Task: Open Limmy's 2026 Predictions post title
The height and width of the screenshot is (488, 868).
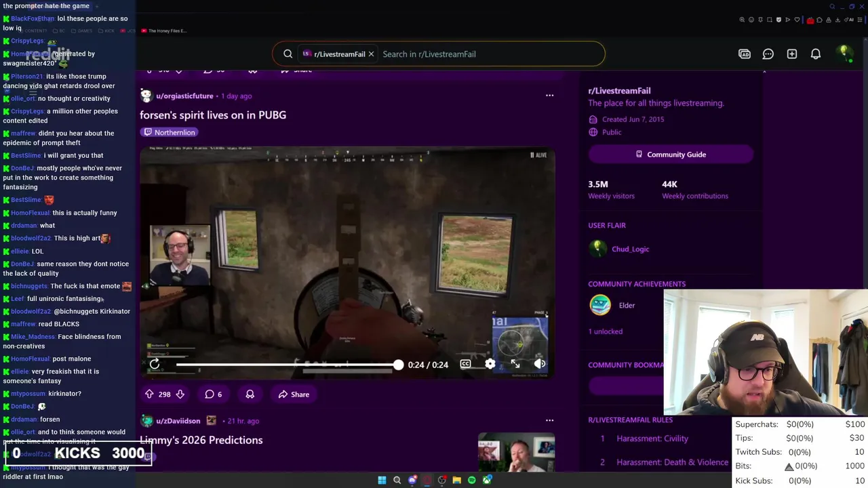Action: coord(201,440)
